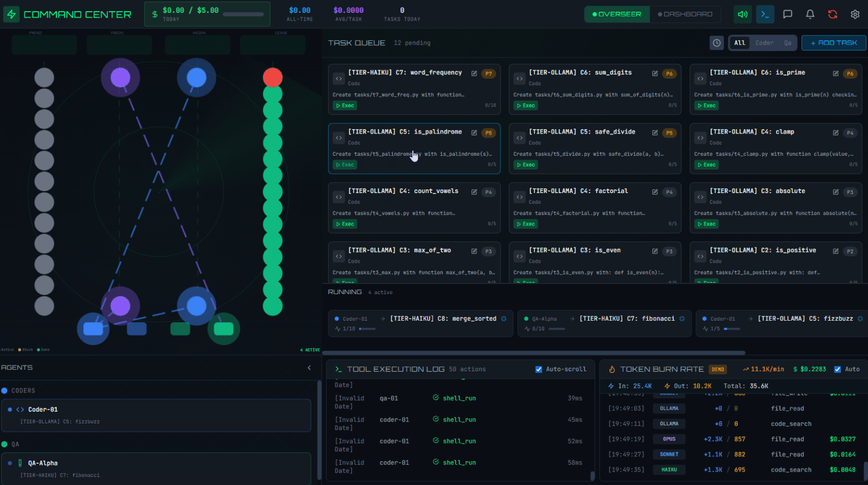Execute the C5: is_palindrome task

pos(345,165)
